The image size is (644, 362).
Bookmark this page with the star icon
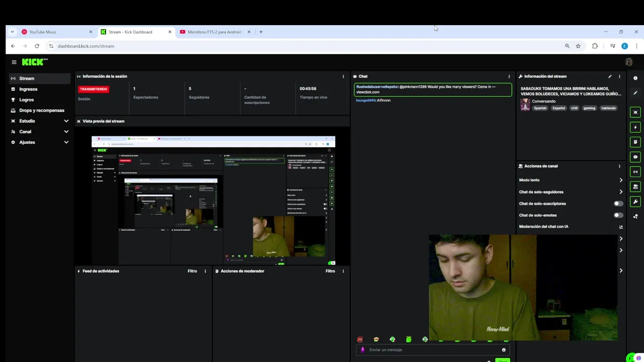click(578, 46)
